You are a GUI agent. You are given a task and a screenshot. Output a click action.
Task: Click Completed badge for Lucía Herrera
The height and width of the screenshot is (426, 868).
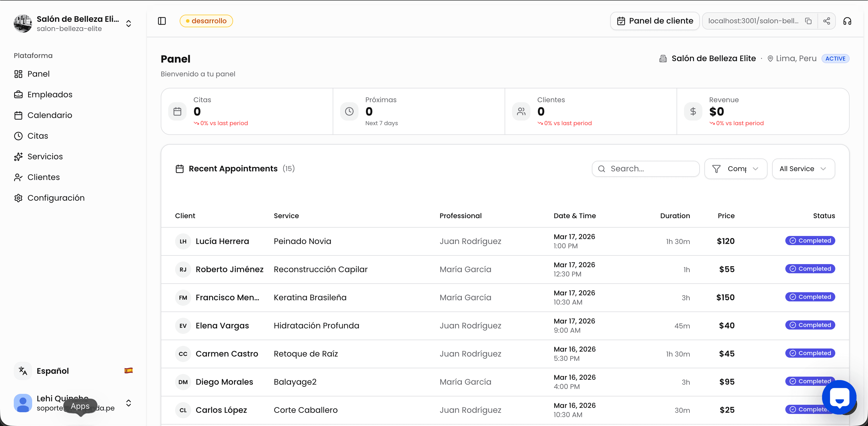click(810, 241)
